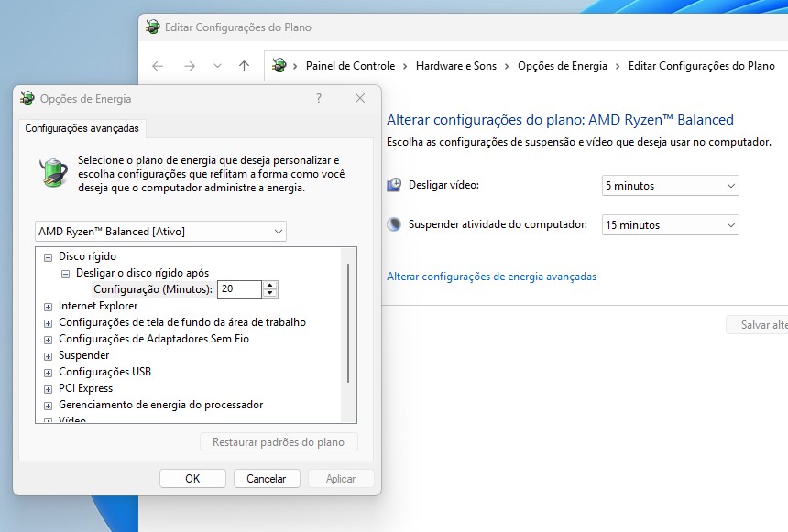This screenshot has height=532, width=788.
Task: Increase minutes with the up stepper arrow
Action: [x=270, y=285]
